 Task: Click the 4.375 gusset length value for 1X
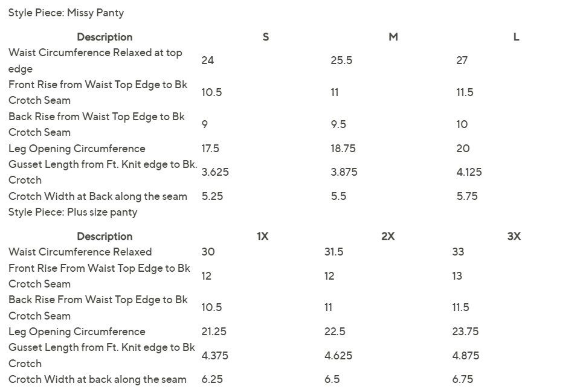(214, 355)
